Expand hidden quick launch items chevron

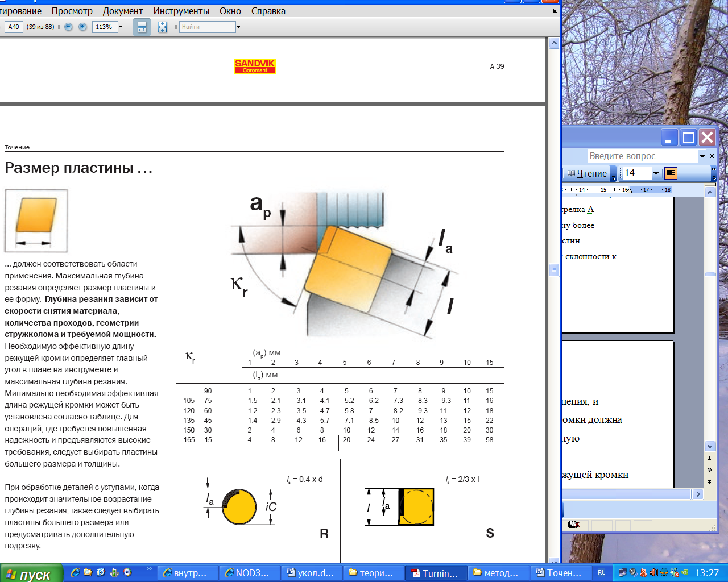[150, 569]
